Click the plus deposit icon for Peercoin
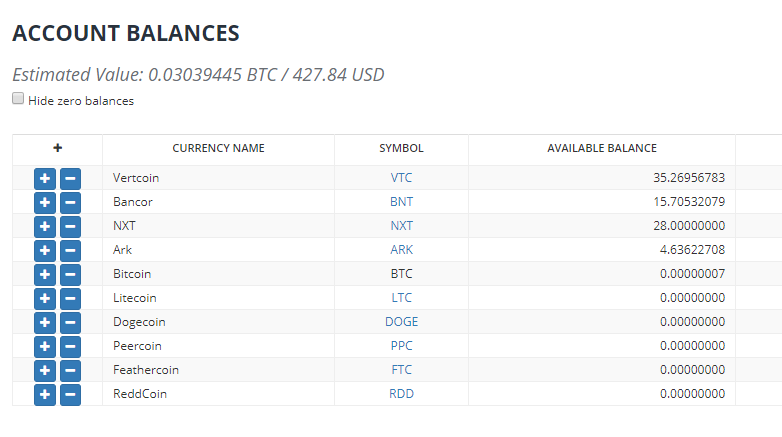 point(45,346)
